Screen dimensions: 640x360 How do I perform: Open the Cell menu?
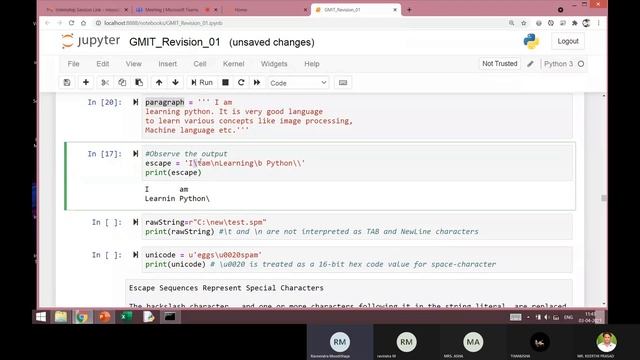tap(200, 64)
